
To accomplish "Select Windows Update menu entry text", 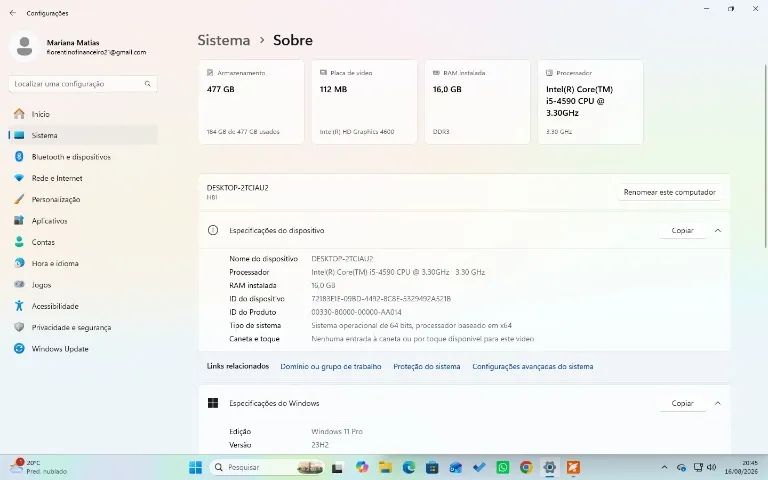I will tap(60, 349).
